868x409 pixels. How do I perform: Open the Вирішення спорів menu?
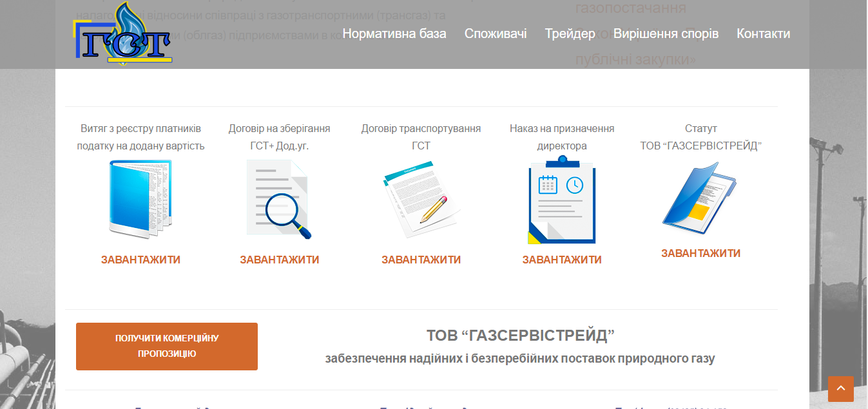coord(666,33)
